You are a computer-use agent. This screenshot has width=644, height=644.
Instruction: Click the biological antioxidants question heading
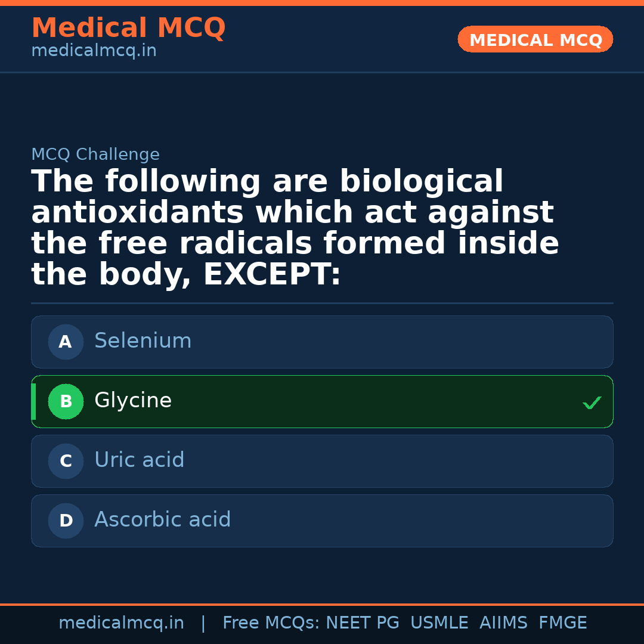click(295, 228)
